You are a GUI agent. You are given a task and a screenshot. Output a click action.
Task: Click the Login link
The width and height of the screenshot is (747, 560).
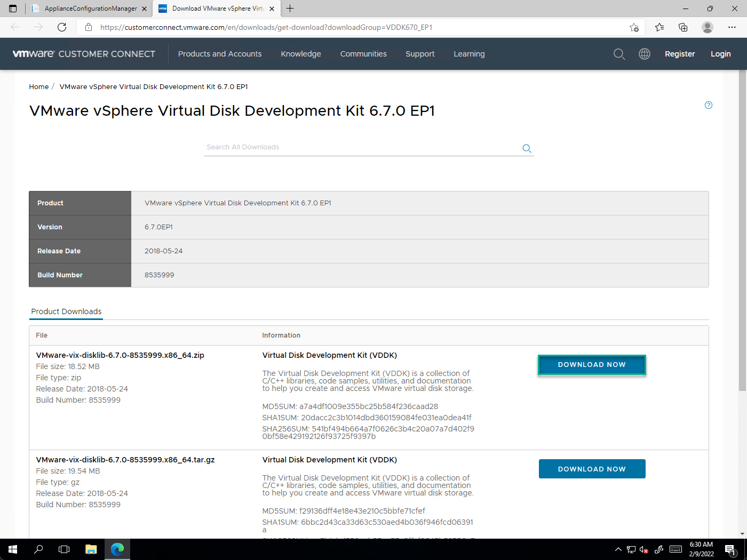click(x=720, y=54)
